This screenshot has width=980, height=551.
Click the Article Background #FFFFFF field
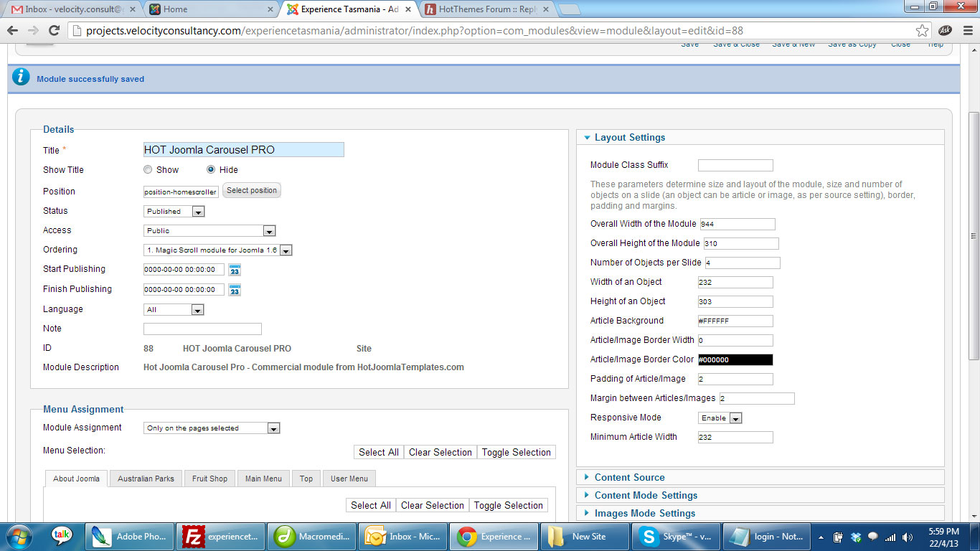pos(735,321)
